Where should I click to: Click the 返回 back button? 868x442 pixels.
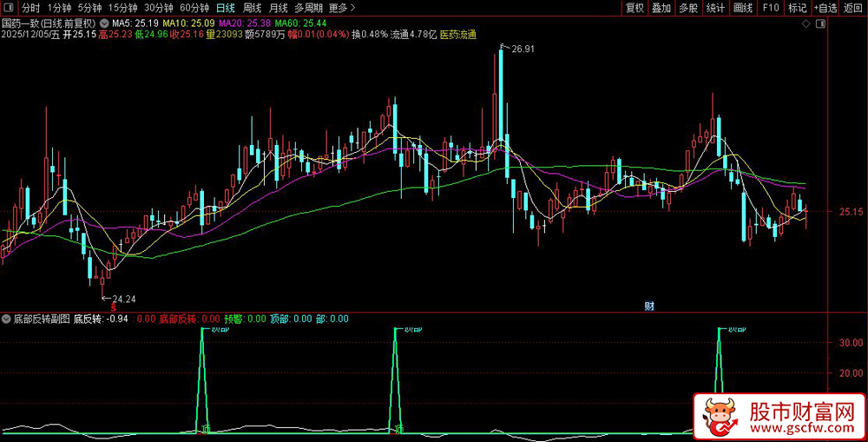click(853, 8)
